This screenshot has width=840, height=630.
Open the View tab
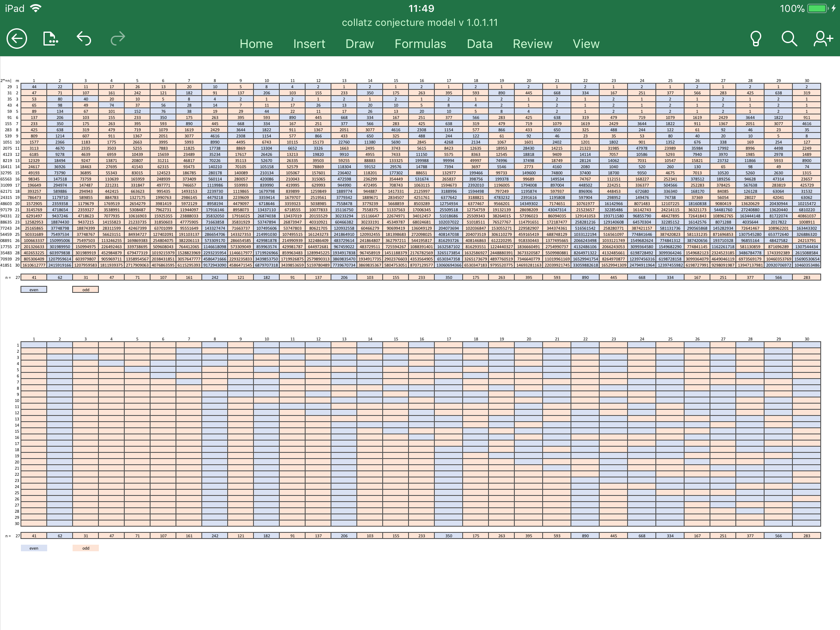pyautogui.click(x=586, y=44)
